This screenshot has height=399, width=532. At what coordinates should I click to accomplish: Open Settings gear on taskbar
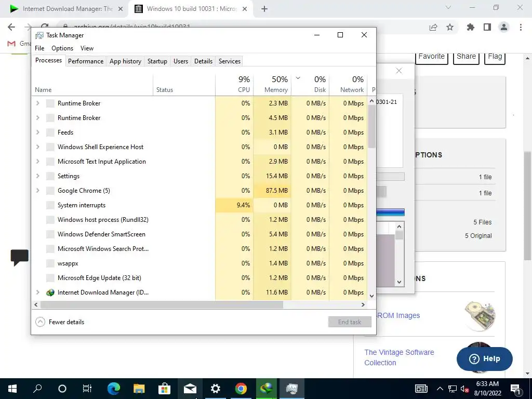point(216,389)
